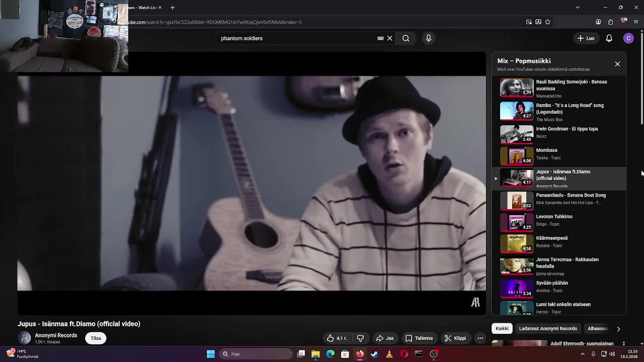
Task: Switch to Steam on the taskbar
Action: [374, 354]
